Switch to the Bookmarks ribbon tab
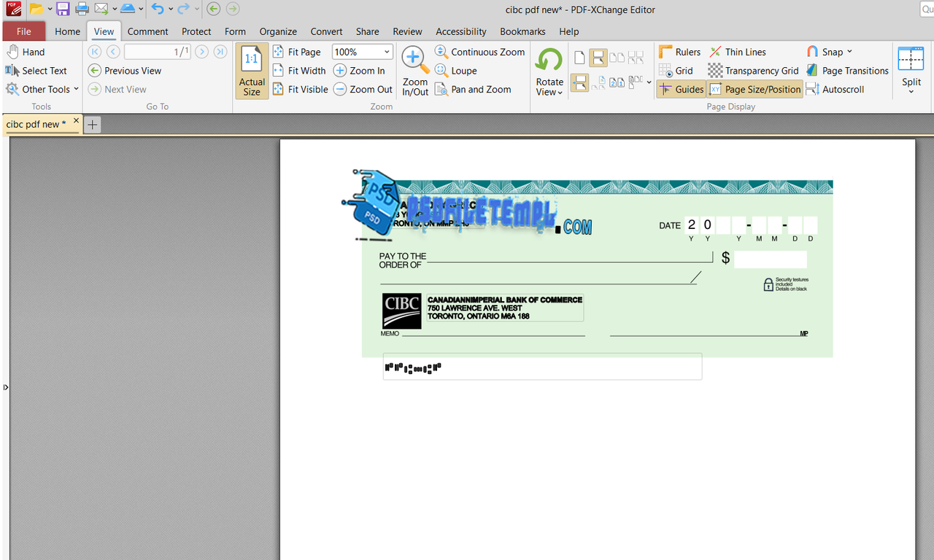Image resolution: width=934 pixels, height=560 pixels. pos(522,31)
